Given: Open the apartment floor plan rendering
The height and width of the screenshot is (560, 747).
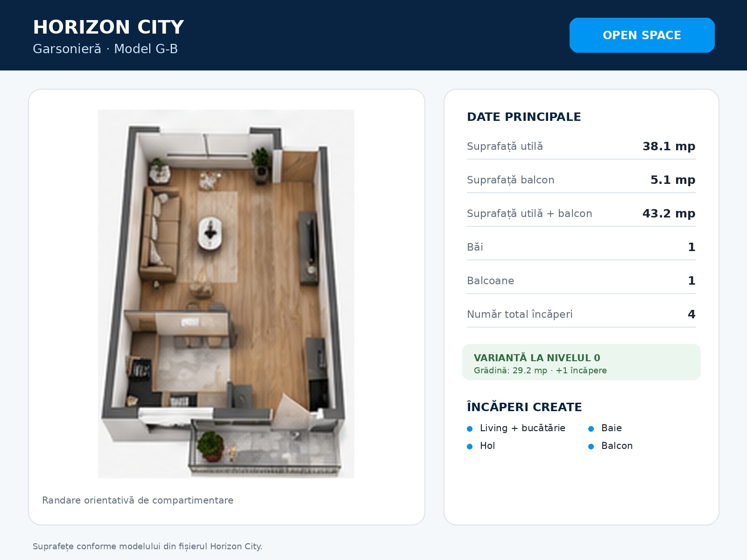Looking at the screenshot, I should [226, 294].
